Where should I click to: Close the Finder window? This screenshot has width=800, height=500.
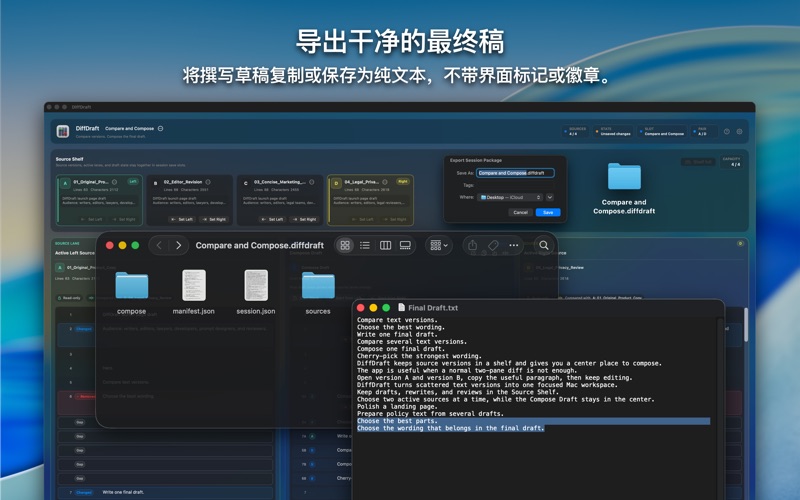(x=109, y=245)
